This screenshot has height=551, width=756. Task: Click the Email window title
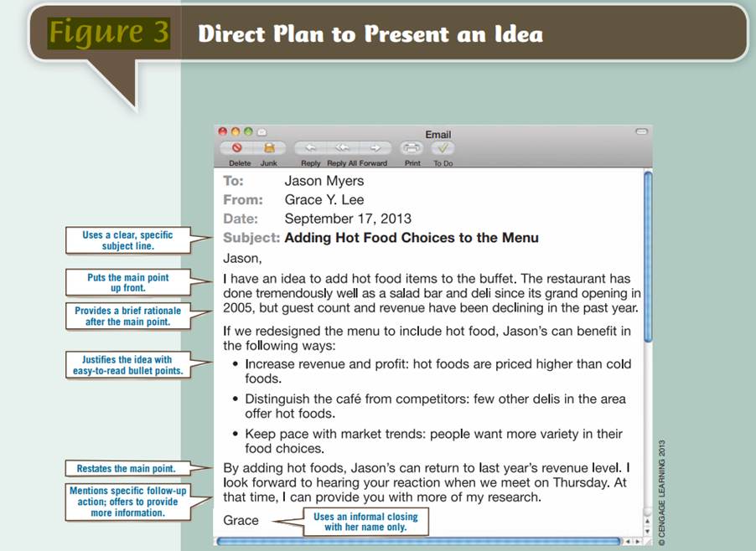pyautogui.click(x=438, y=134)
